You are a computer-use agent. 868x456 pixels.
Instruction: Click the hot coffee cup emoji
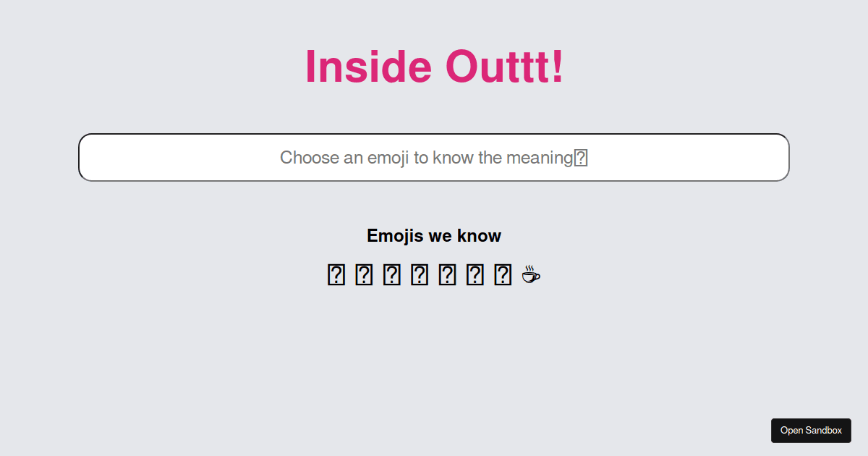[530, 275]
